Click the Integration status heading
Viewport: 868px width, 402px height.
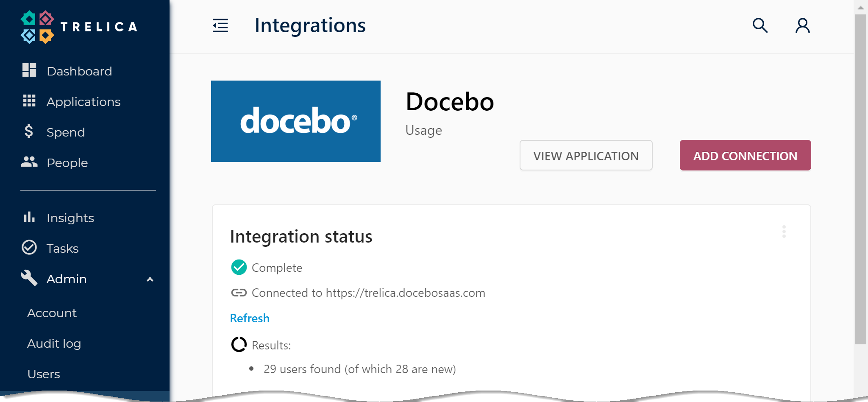(301, 237)
